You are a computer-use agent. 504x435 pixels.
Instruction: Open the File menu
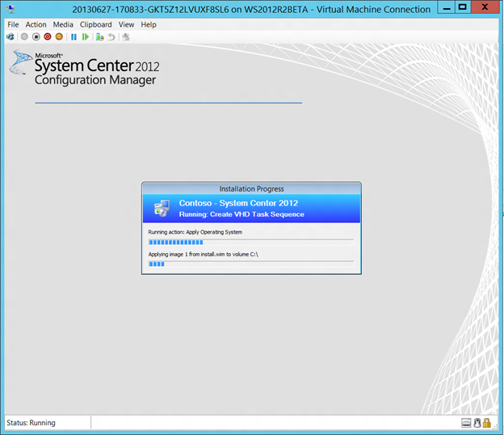(x=13, y=24)
